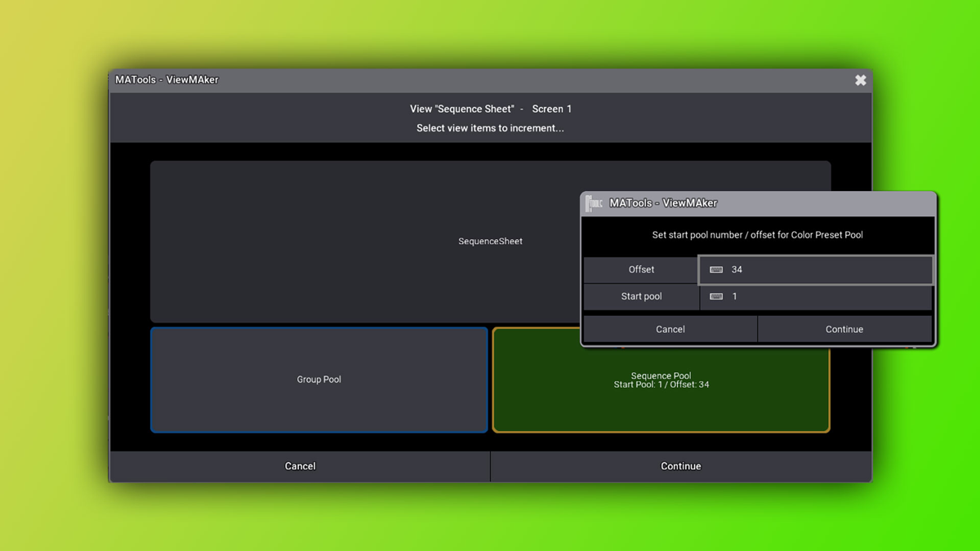Continue in the start pool offset popup
The height and width of the screenshot is (551, 980).
[844, 329]
